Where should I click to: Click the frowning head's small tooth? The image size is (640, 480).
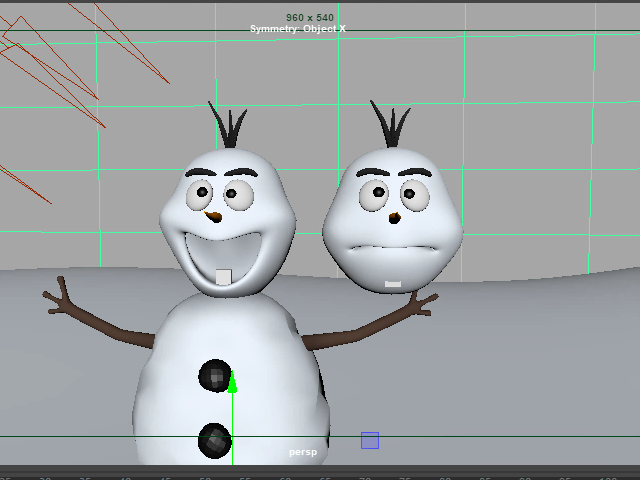pyautogui.click(x=393, y=284)
